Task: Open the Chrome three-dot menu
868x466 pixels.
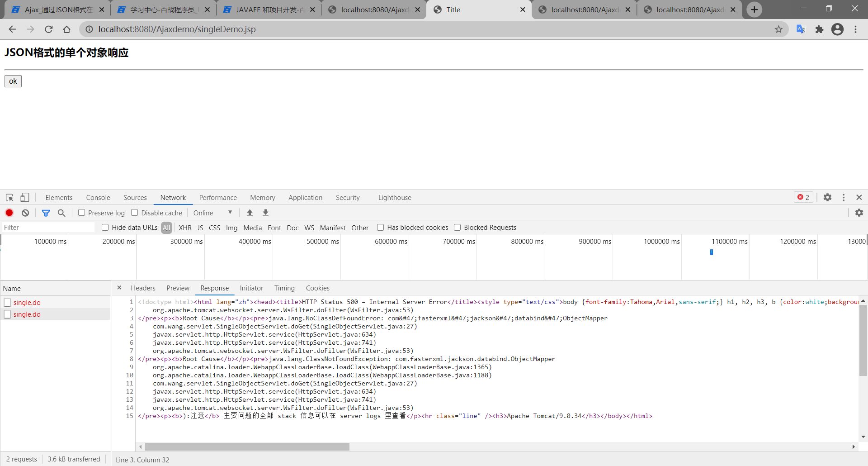Action: 856,29
